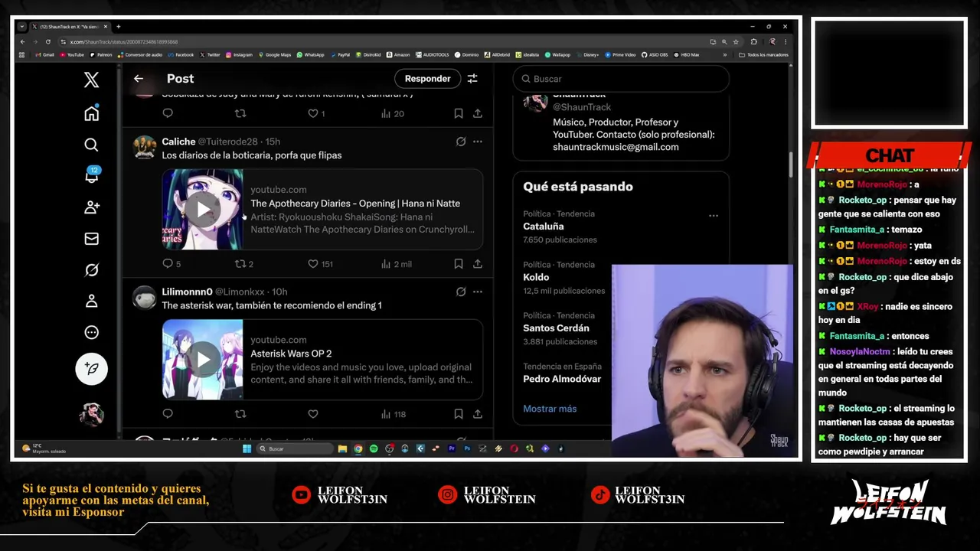
Task: Click the X logo in sidebar
Action: pos(91,80)
